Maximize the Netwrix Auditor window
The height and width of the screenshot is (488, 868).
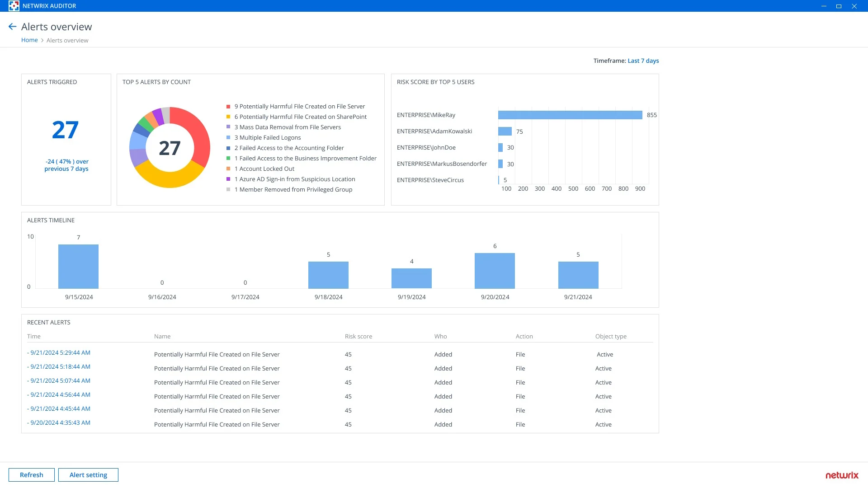pyautogui.click(x=839, y=6)
